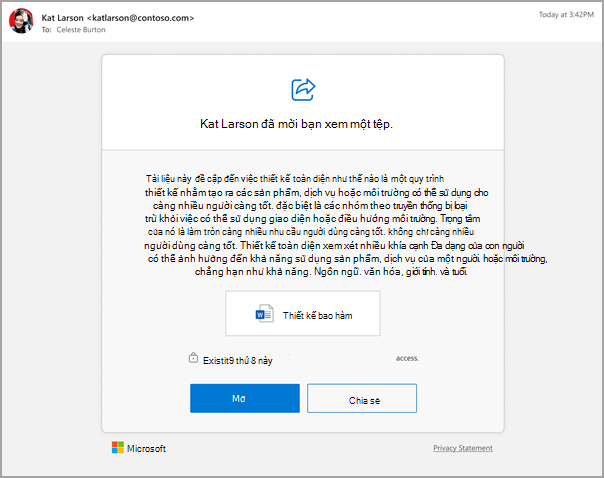Click recipient name Celeste Burton
604x478 pixels.
pos(81,30)
